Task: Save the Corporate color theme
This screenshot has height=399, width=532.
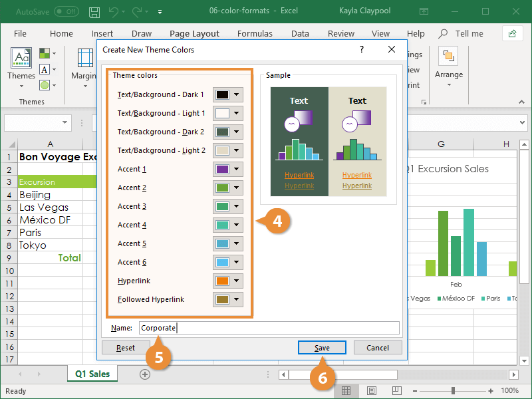Action: 322,347
